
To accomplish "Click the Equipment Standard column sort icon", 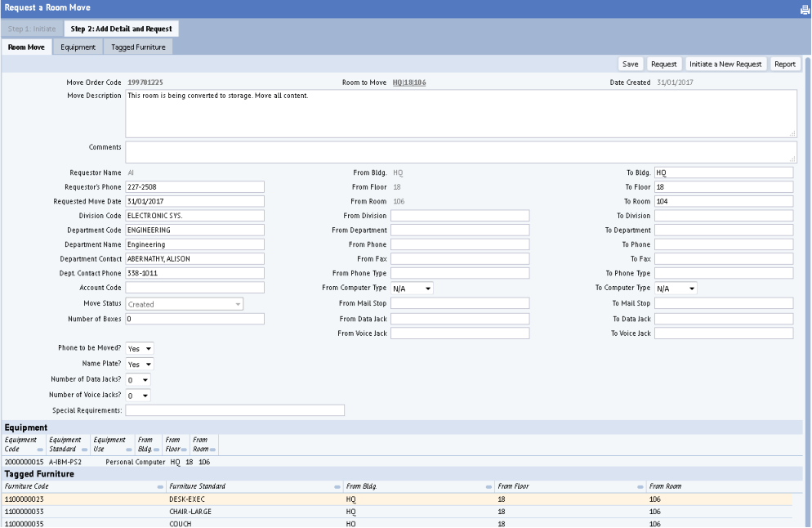I will tap(85, 450).
